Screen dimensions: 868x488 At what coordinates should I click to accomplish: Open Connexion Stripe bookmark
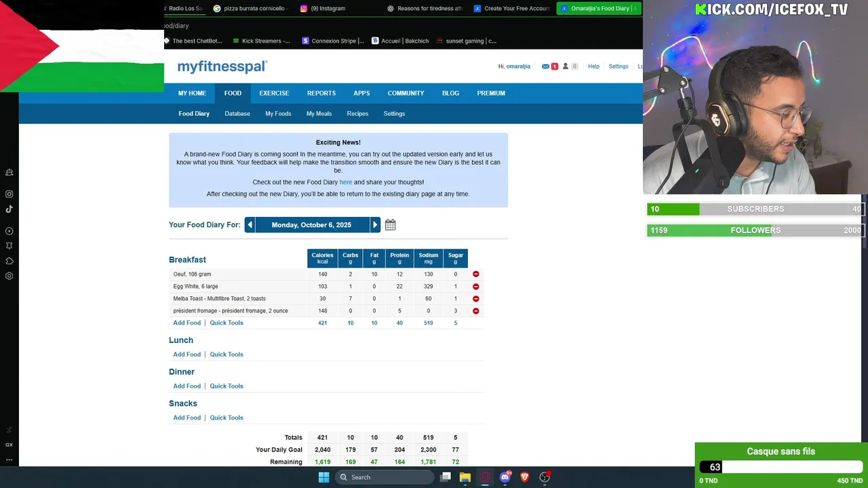(x=333, y=41)
